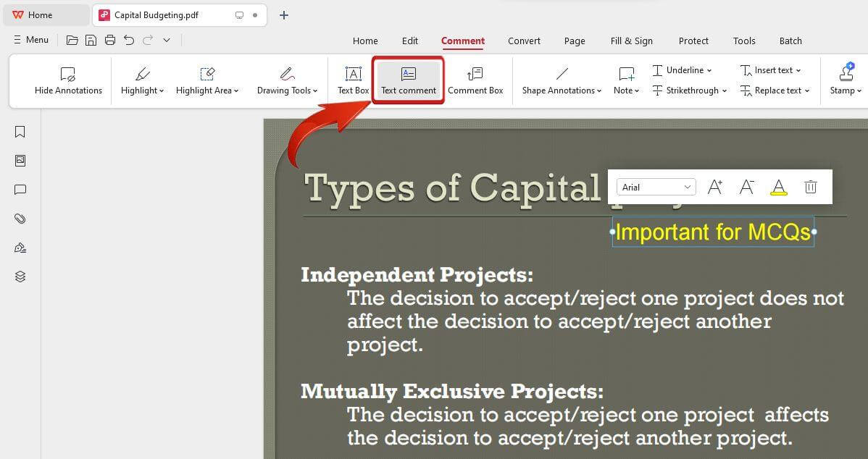Click the delete trash icon in floating toolbar

811,187
